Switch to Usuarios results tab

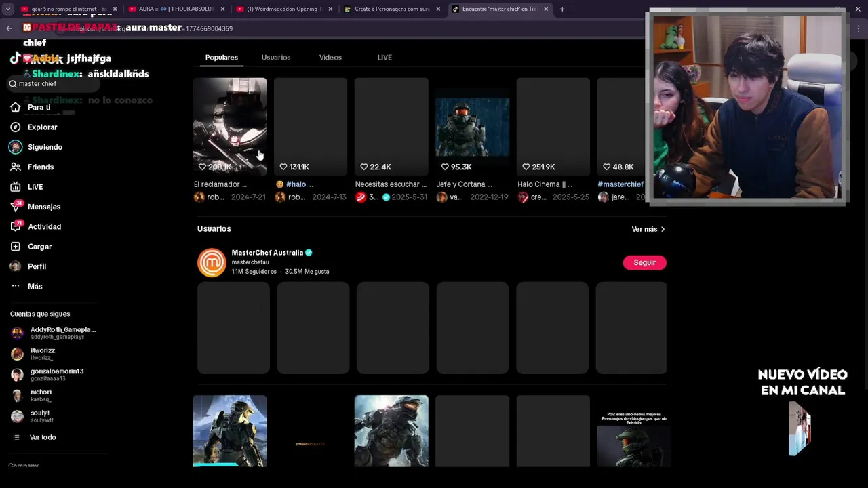coord(276,58)
